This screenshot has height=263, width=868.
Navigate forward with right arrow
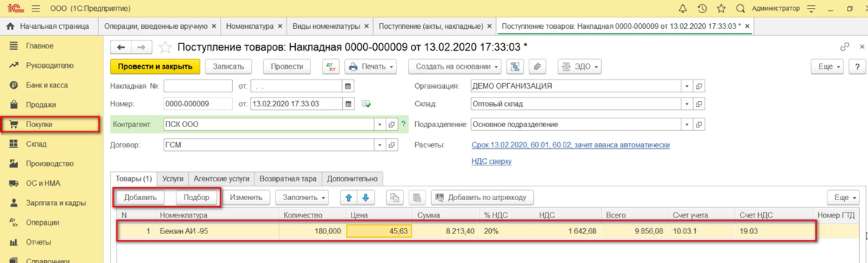click(142, 47)
